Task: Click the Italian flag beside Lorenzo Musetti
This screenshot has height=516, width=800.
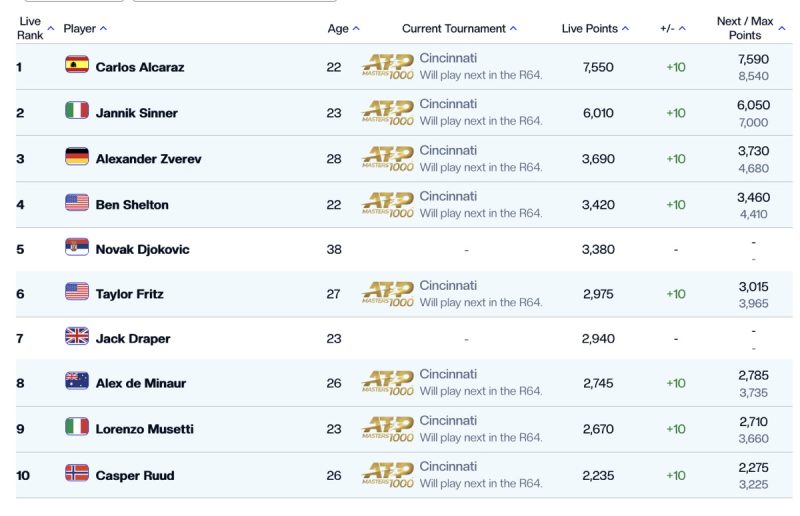Action: (x=77, y=427)
